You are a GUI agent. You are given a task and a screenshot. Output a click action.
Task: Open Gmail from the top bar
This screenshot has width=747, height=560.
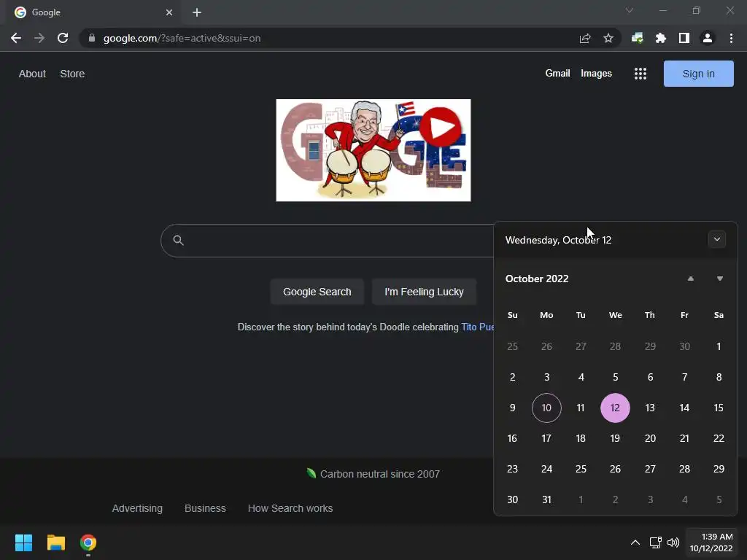tap(557, 74)
